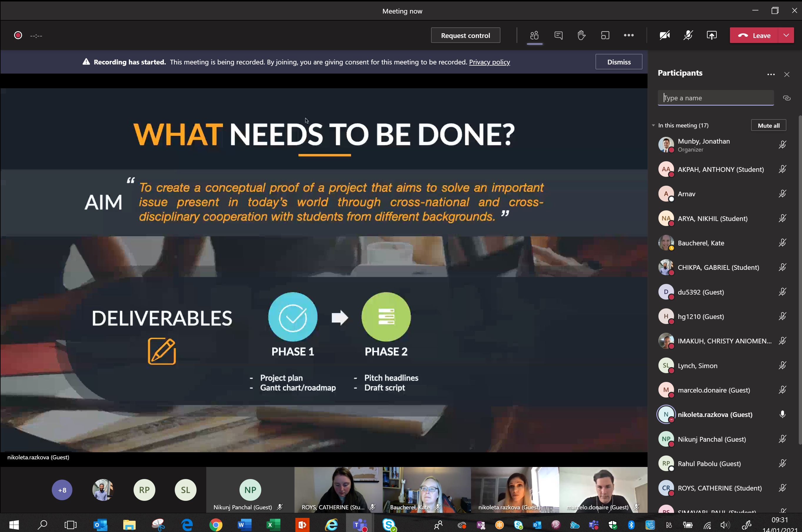Open Participants panel more options ellipsis
Image resolution: width=802 pixels, height=532 pixels.
pos(771,74)
